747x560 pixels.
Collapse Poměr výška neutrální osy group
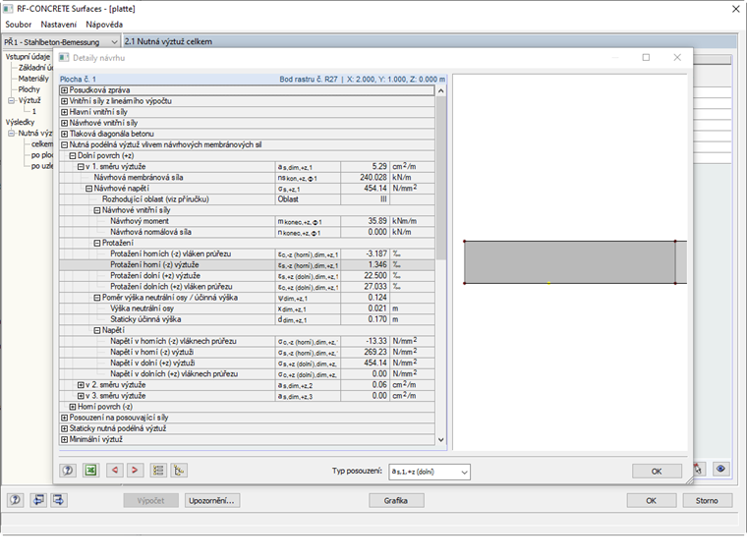[x=96, y=298]
